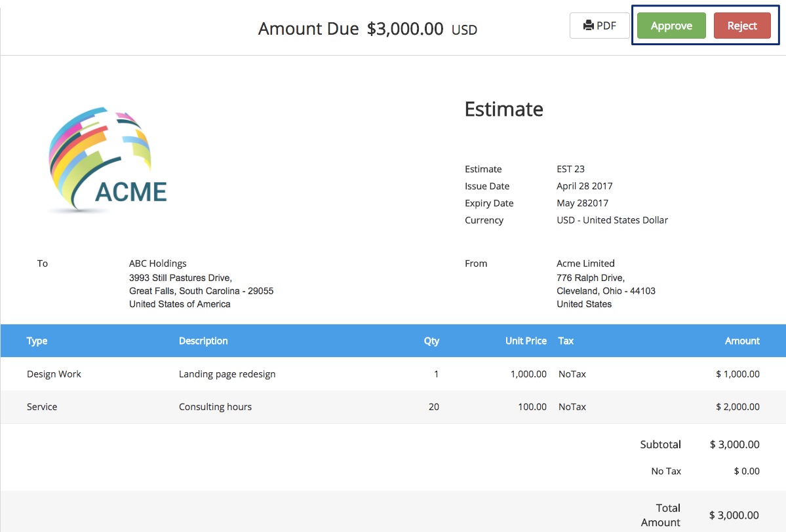
Task: Select the Consulting hours description
Action: click(215, 407)
